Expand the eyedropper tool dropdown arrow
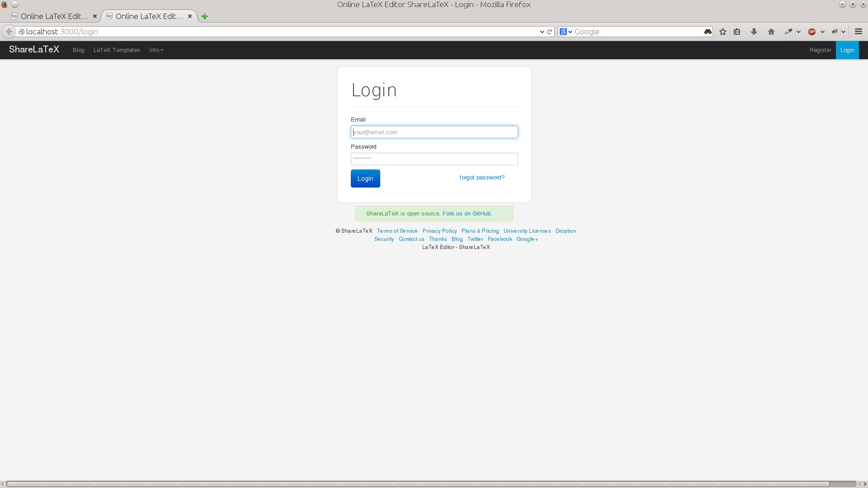Screen dimensions: 868x488 coord(798,32)
